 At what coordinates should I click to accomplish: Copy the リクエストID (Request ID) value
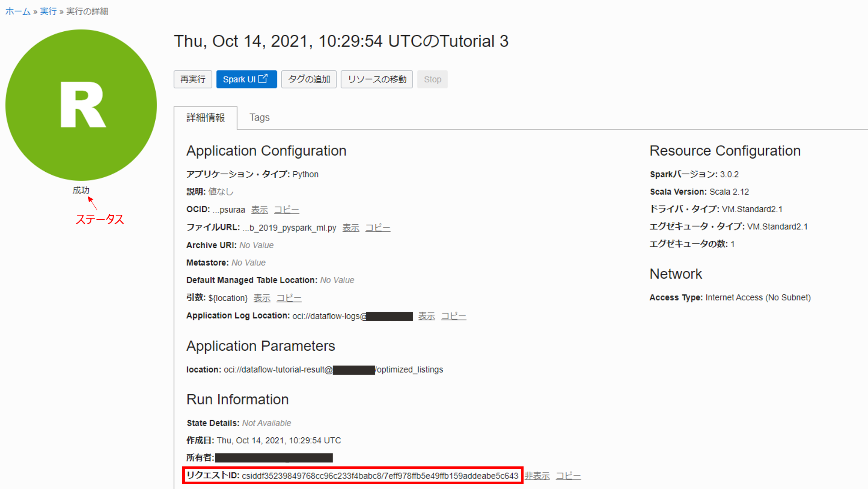tap(568, 476)
